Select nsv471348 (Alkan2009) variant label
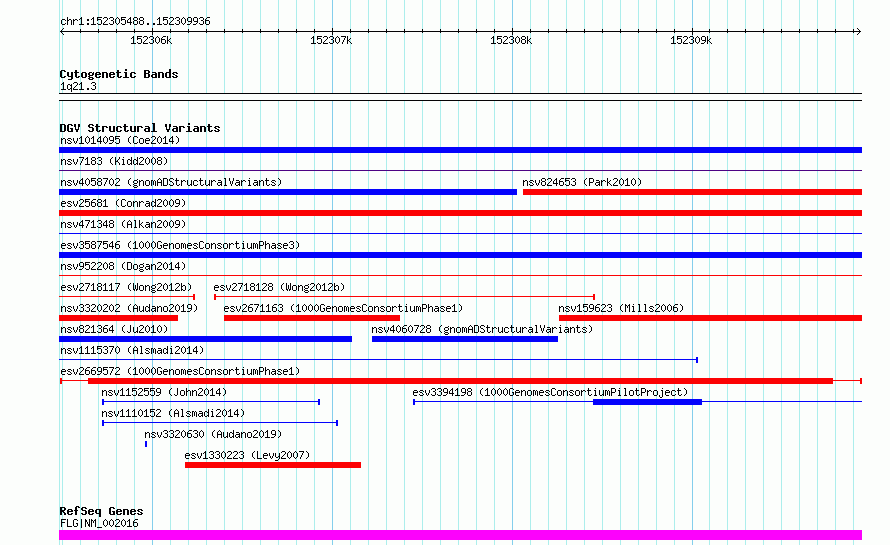Screen dimensions: 890x545 [x=123, y=224]
